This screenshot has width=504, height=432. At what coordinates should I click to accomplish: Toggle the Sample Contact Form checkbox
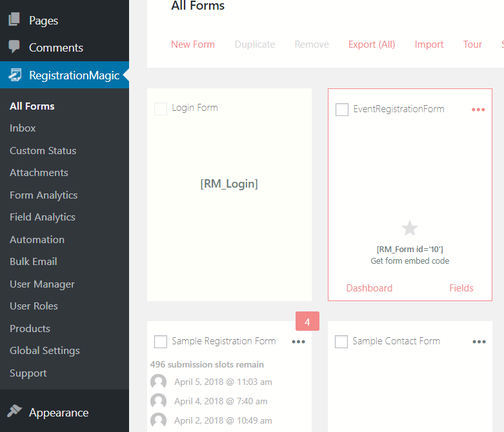coord(341,342)
